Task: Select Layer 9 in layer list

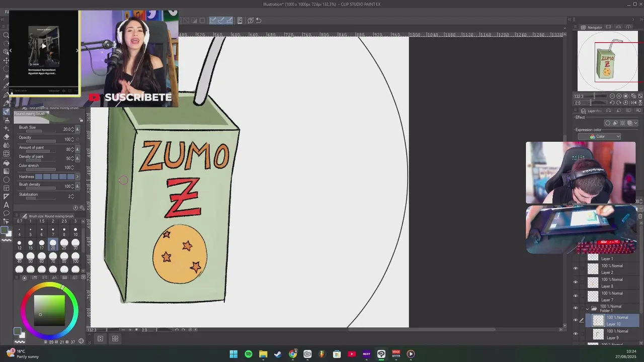Action: coord(612,334)
